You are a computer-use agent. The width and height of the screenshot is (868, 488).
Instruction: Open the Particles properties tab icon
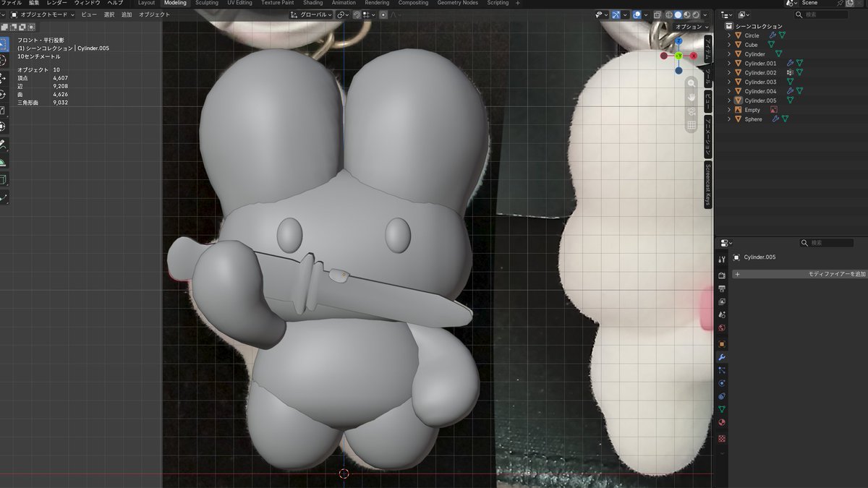[x=721, y=370]
